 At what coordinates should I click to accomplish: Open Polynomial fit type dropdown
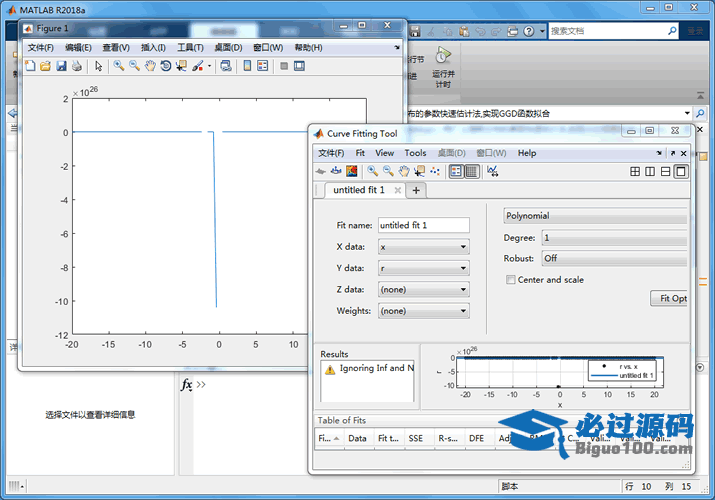[595, 216]
